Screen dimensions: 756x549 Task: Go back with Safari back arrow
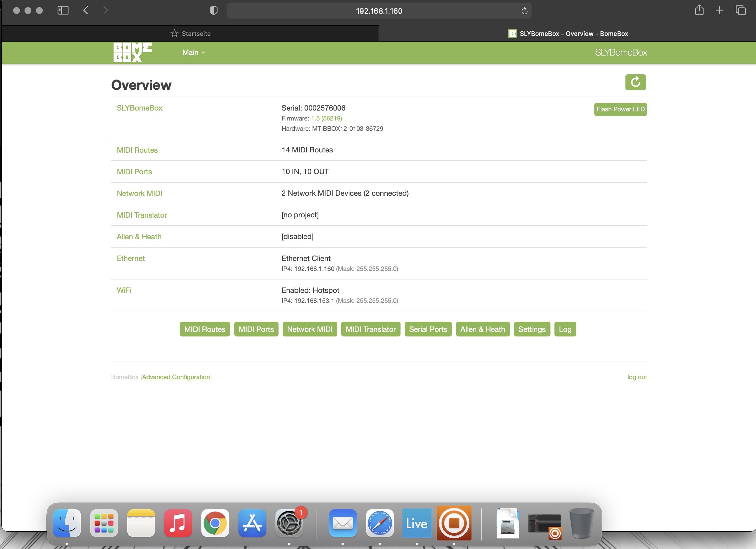[86, 10]
